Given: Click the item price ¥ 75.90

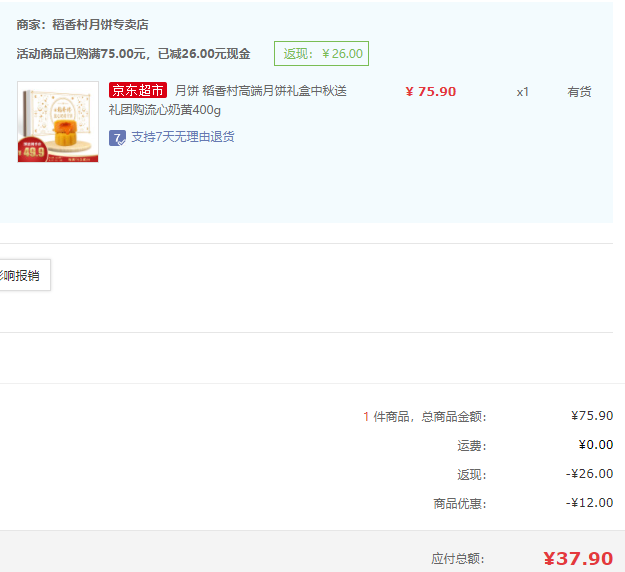Looking at the screenshot, I should [x=430, y=92].
